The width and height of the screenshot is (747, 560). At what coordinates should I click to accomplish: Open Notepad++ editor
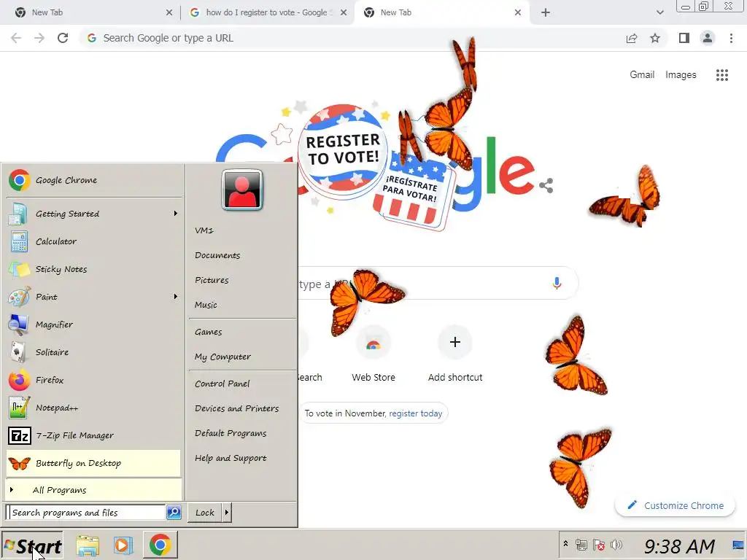94,408
